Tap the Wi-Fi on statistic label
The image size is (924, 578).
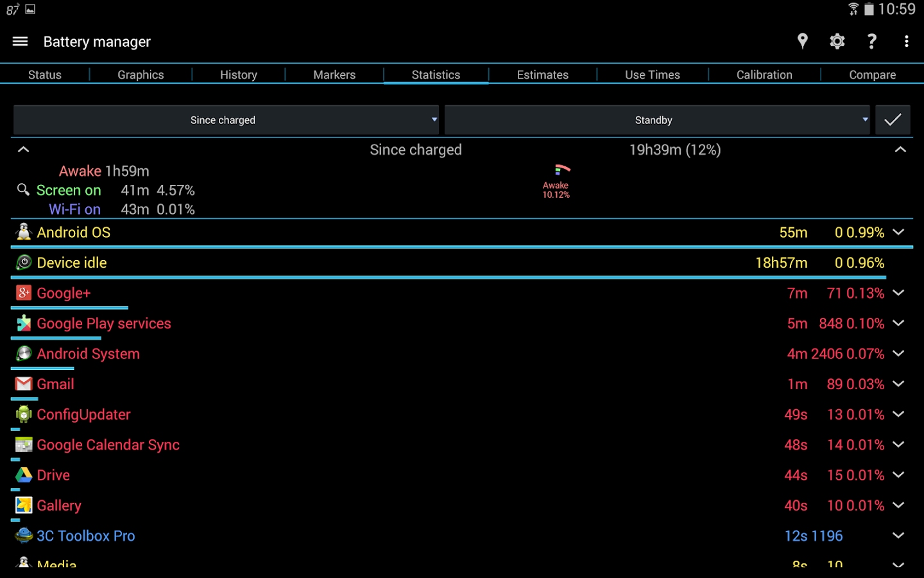point(74,209)
